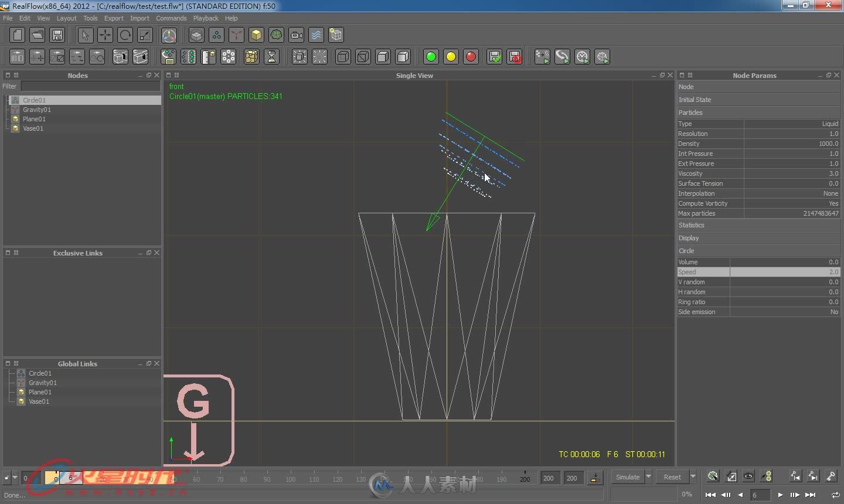Click the colored axis gizmo toolbar icon
This screenshot has height=504, width=844.
click(169, 35)
